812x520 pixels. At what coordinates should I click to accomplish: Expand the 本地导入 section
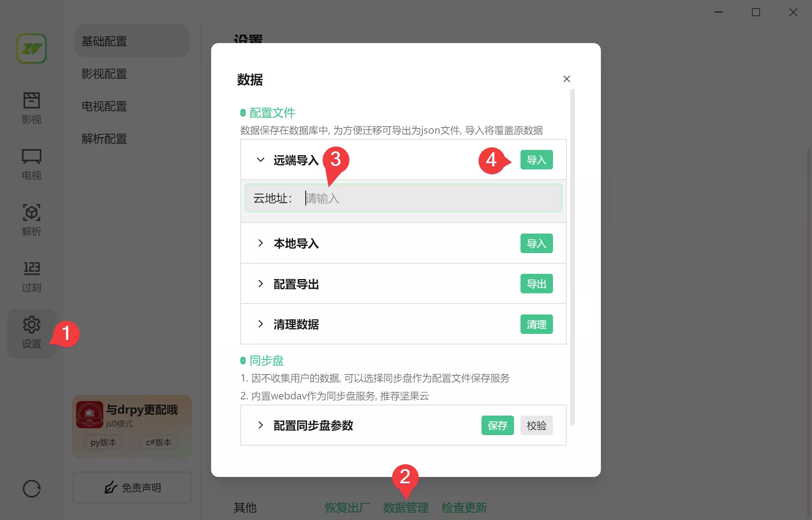(x=261, y=243)
